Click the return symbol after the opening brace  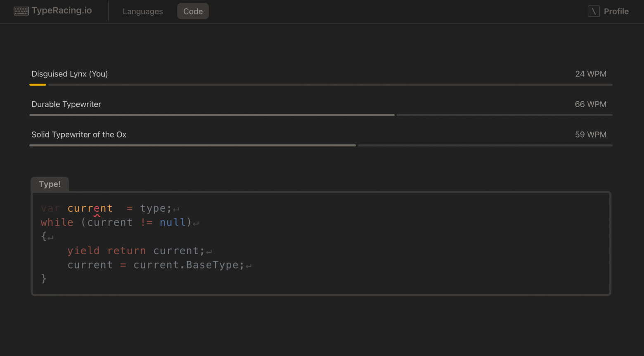[x=50, y=237]
